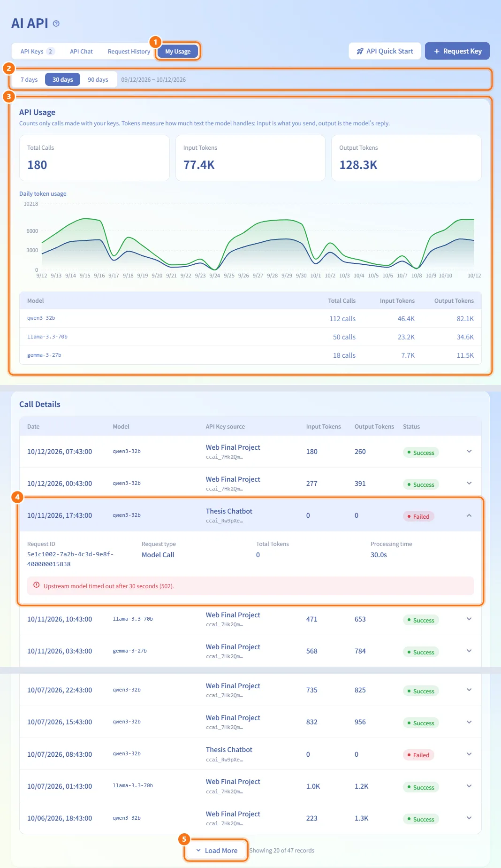Image resolution: width=501 pixels, height=868 pixels.
Task: Click the Total Calls card showing 180
Action: click(x=94, y=158)
